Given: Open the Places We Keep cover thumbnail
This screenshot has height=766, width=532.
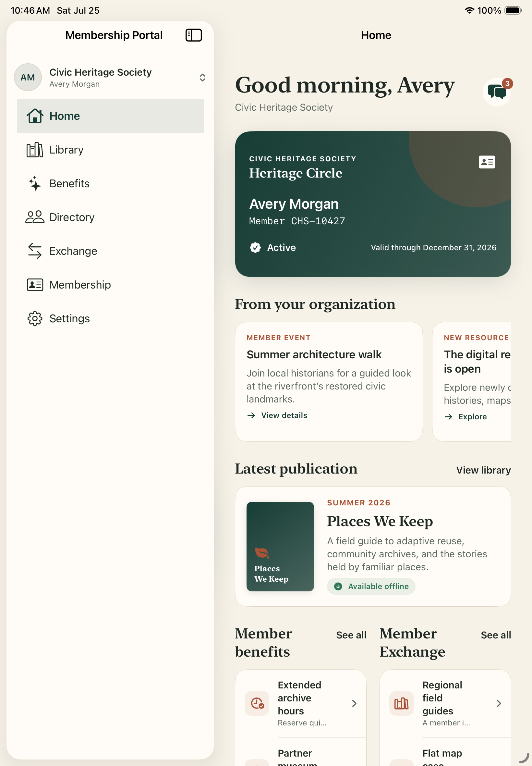Looking at the screenshot, I should click(x=280, y=546).
